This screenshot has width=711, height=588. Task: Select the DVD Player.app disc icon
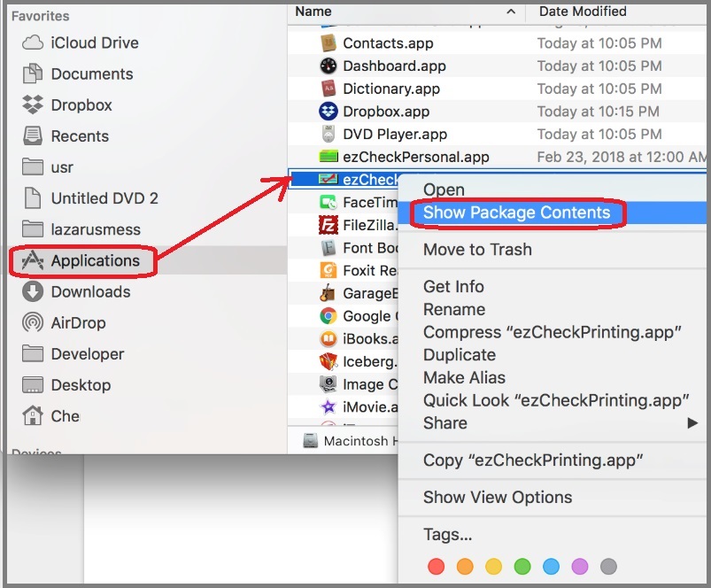click(328, 135)
